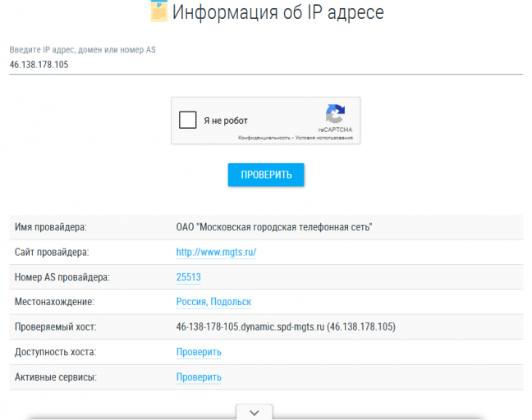The image size is (532, 420).
Task: Click the host value 46-138-178-105.dynamic.spd-mgts.ru
Action: pos(250,326)
